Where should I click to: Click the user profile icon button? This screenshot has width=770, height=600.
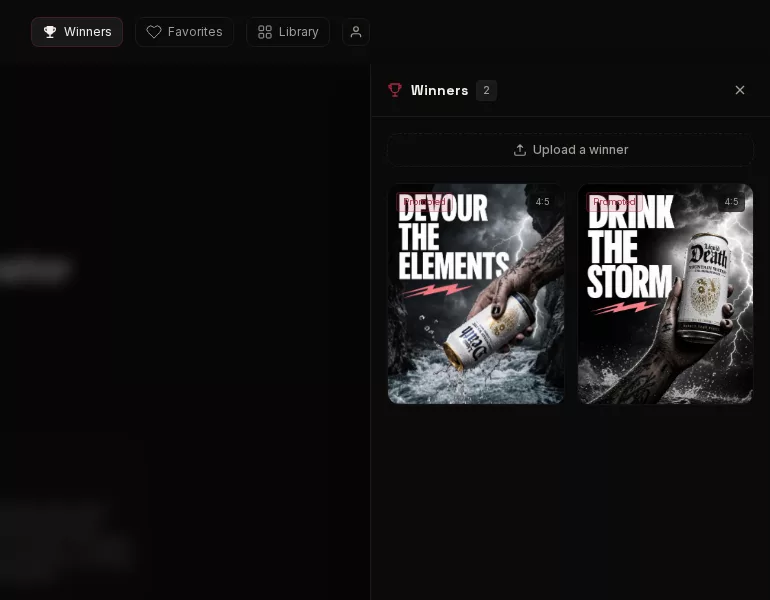click(x=356, y=32)
